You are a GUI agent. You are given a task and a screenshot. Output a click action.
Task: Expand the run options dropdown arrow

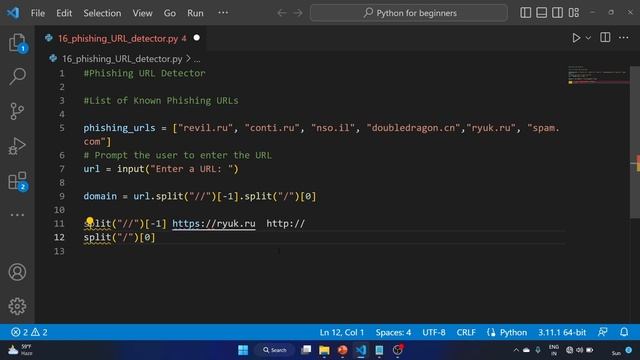pyautogui.click(x=588, y=38)
